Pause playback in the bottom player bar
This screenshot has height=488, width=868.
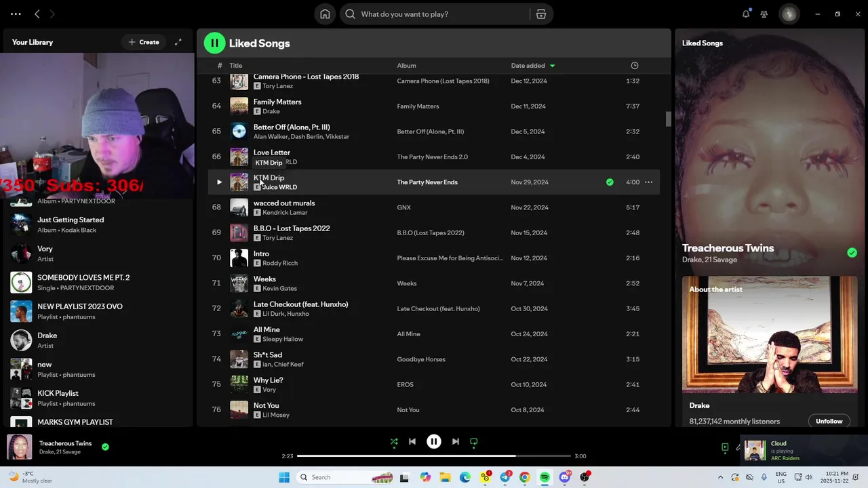click(434, 441)
